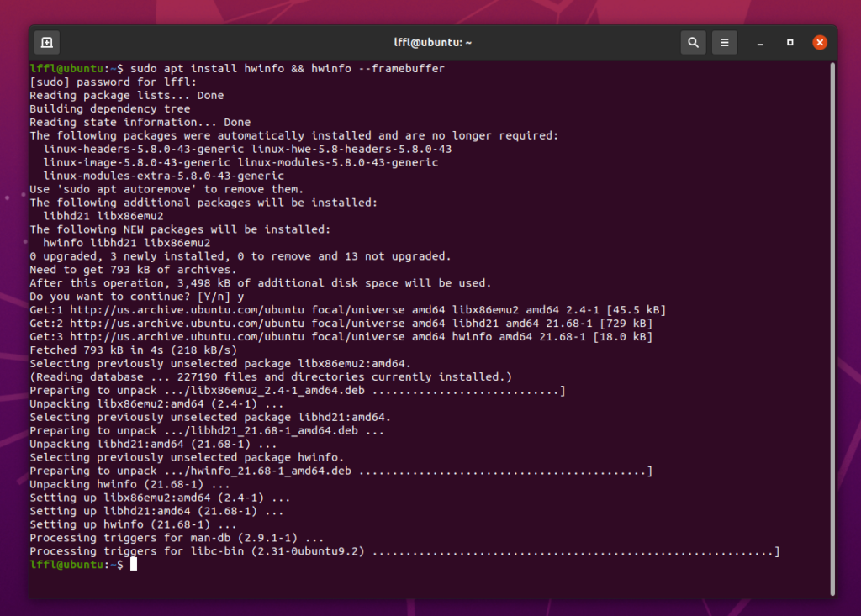Screen dimensions: 861x616
Task: Click the 'lffl@ubuntu: ~' window title
Action: 433,42
